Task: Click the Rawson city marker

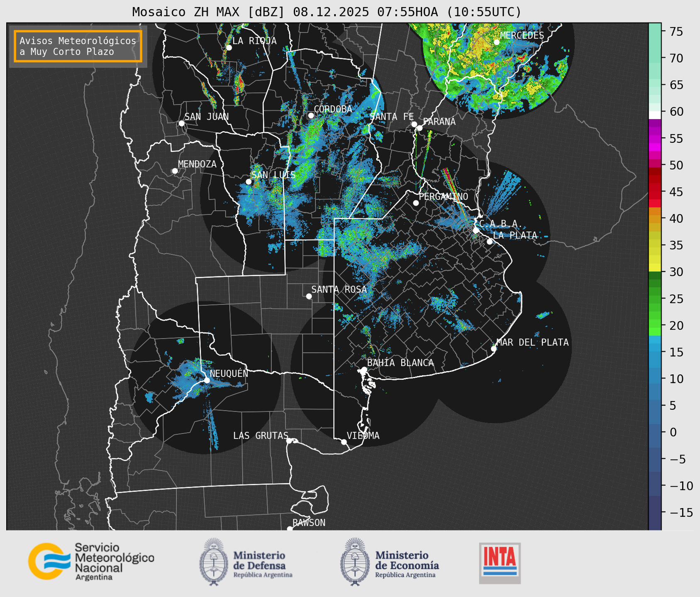Action: (290, 528)
